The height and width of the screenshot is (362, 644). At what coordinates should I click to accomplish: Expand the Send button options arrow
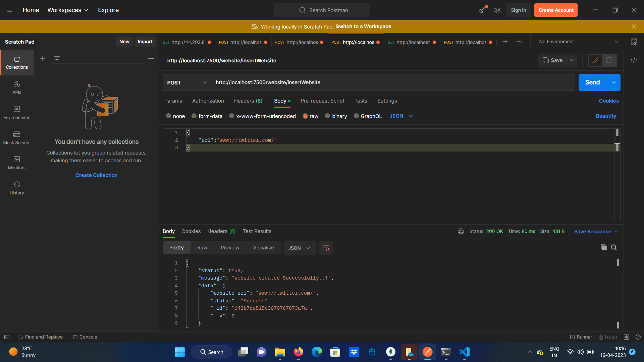(x=614, y=82)
